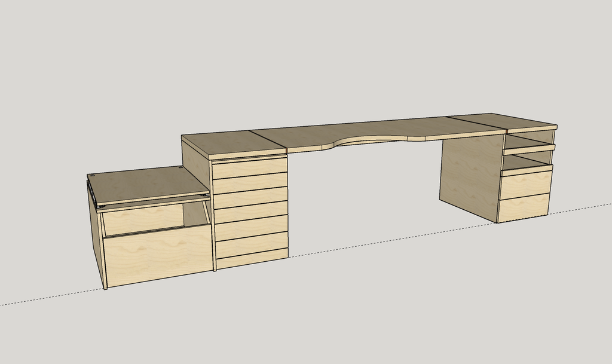The image size is (612, 364).
Task: Select the upper drawer of right cabinet
Action: [526, 185]
